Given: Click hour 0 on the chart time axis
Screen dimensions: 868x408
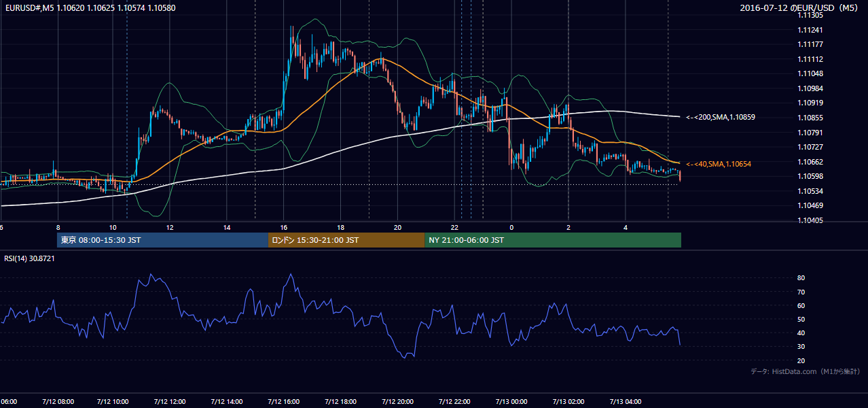Looking at the screenshot, I should pos(511,227).
